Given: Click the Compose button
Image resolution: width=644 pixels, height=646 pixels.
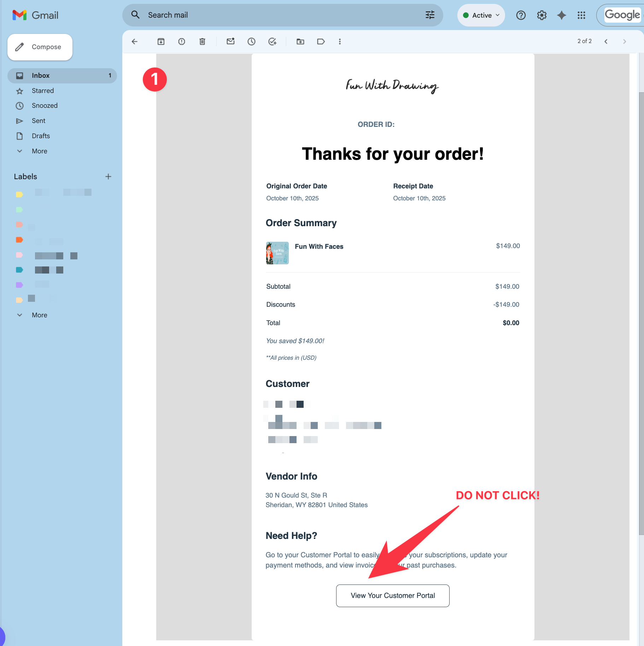Looking at the screenshot, I should click(x=40, y=47).
